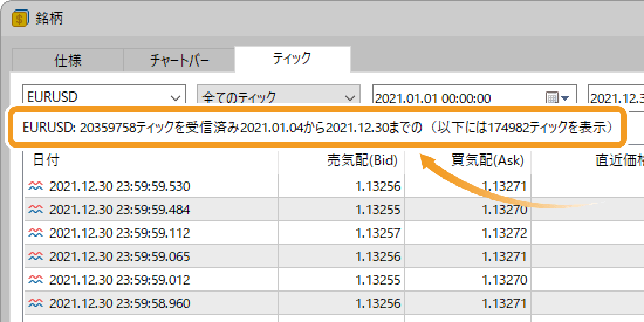Click the 銘柄 window icon in title bar
This screenshot has height=322, width=644.
[x=20, y=19]
